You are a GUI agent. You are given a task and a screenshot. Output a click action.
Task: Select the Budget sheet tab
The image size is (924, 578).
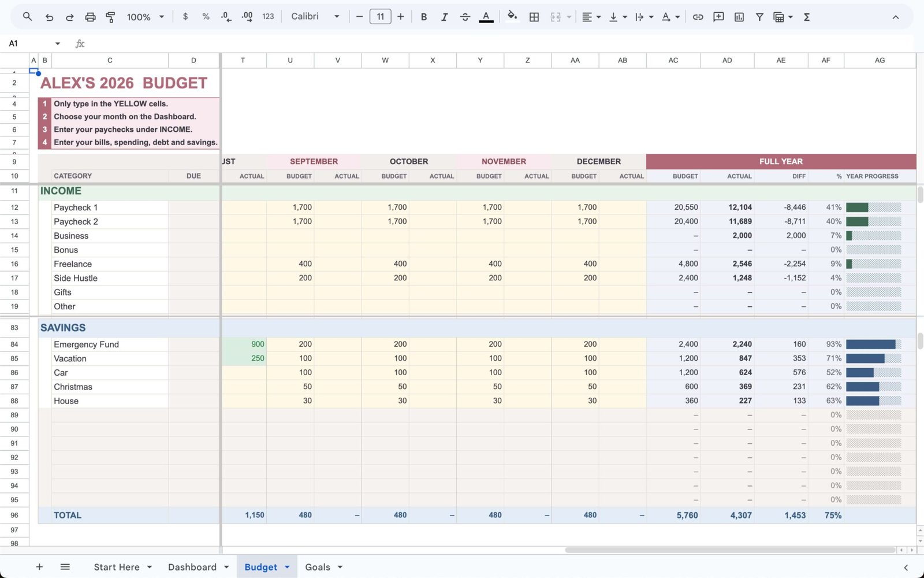pyautogui.click(x=261, y=567)
